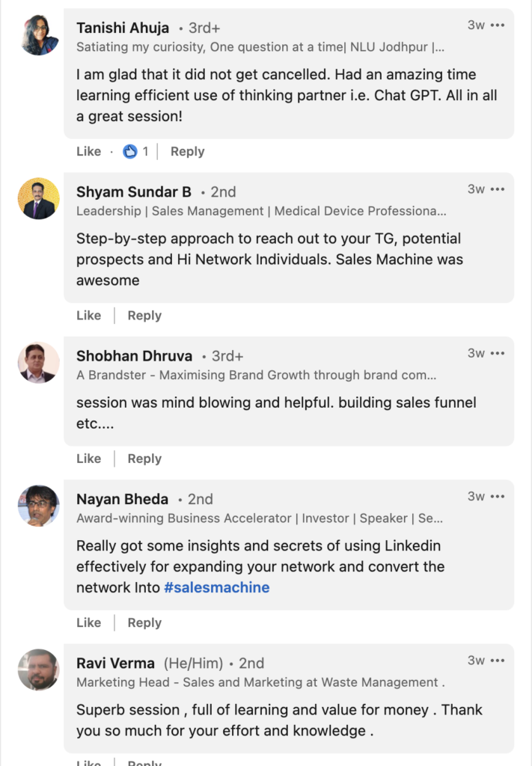Like Nayan Bheda's comment
This screenshot has height=766, width=532.
point(88,622)
